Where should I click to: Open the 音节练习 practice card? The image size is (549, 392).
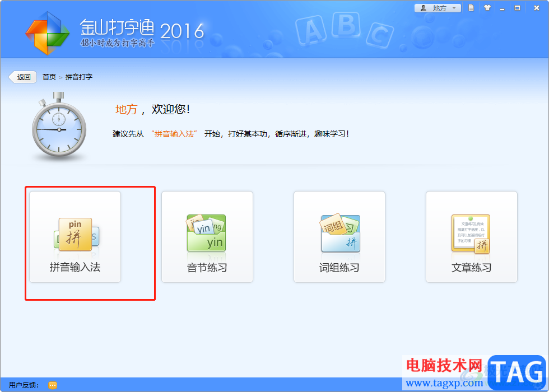(x=207, y=236)
